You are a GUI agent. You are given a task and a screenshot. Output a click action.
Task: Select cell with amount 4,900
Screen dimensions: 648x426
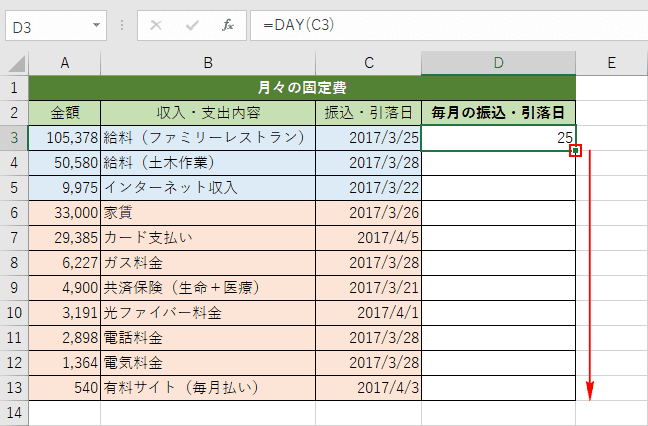[x=64, y=288]
